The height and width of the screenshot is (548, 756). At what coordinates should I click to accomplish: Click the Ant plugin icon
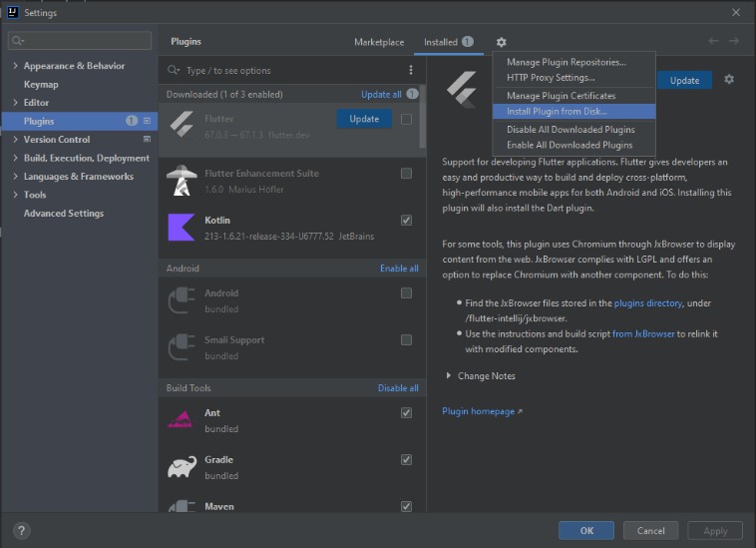(x=180, y=419)
